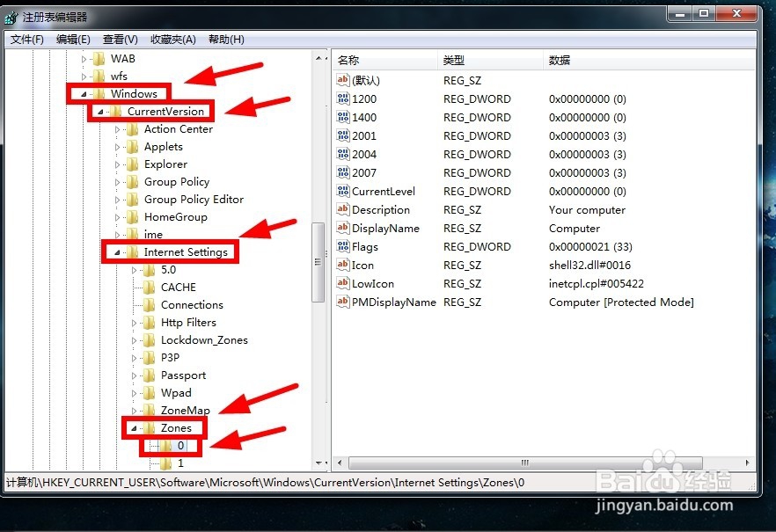Open the 收藏夹(A) menu
776x532 pixels.
(x=172, y=40)
